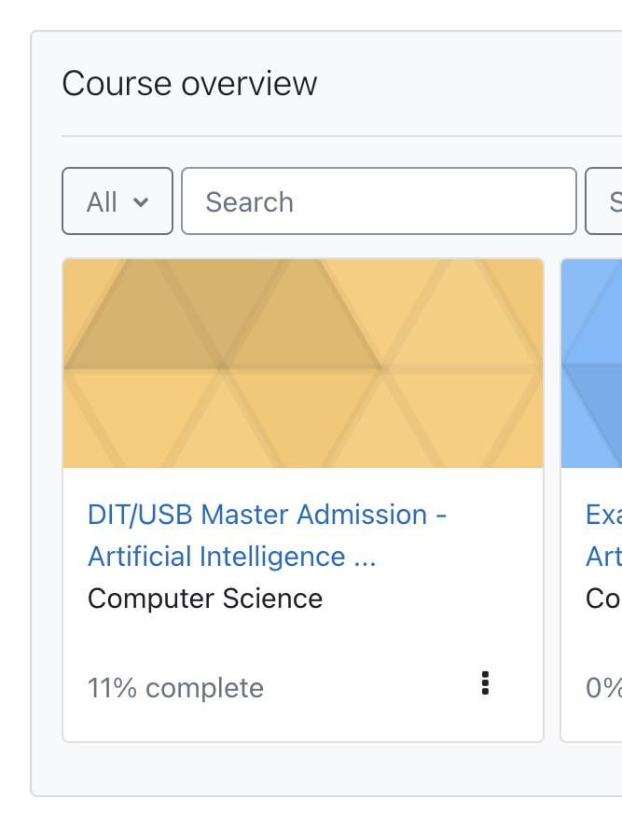Click the 0% progress text on second card
The image size is (622, 840).
[x=603, y=688]
